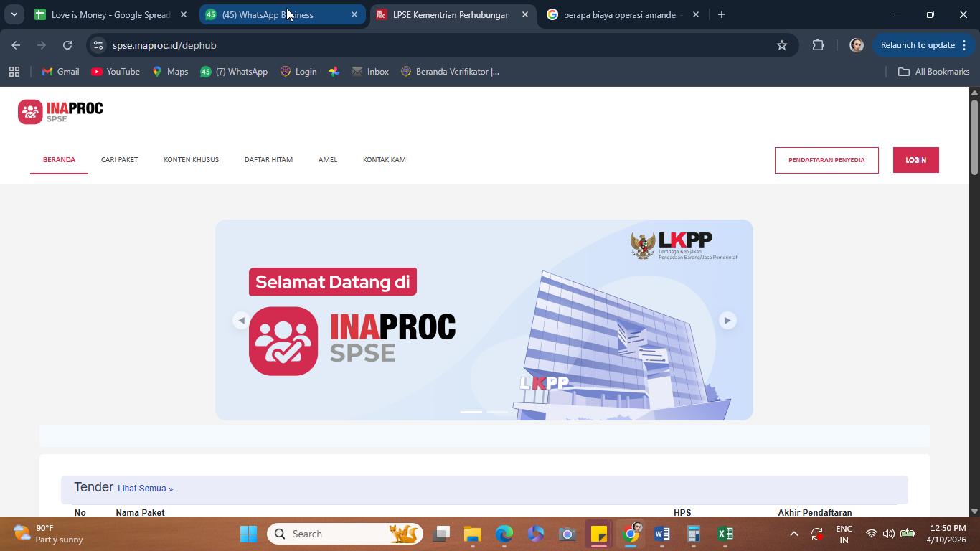This screenshot has width=980, height=551.
Task: Open the Login bookmark
Action: [298, 72]
